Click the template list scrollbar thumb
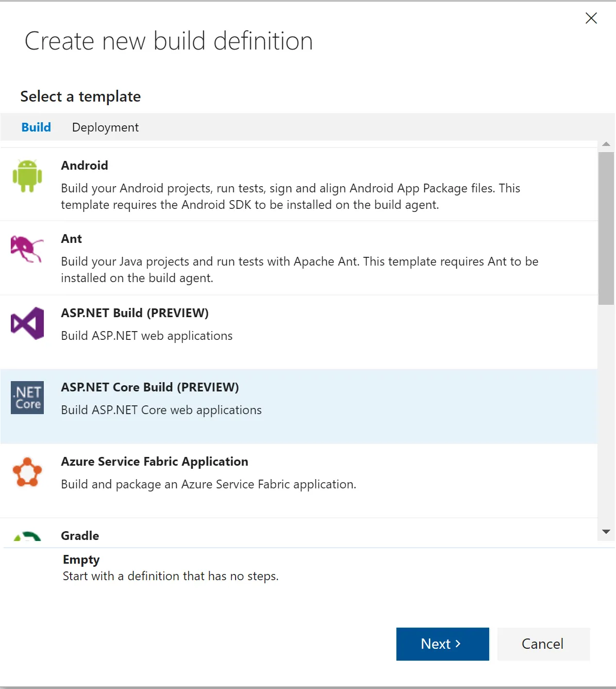Image resolution: width=616 pixels, height=689 pixels. (x=606, y=228)
